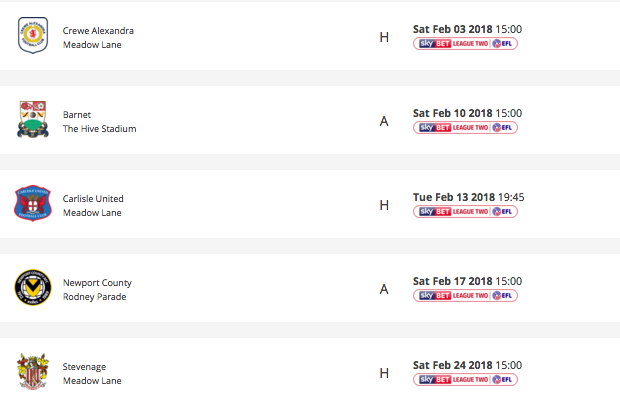
Task: Click Sky Bet League Two badge for Carlisle fixture
Action: [464, 212]
